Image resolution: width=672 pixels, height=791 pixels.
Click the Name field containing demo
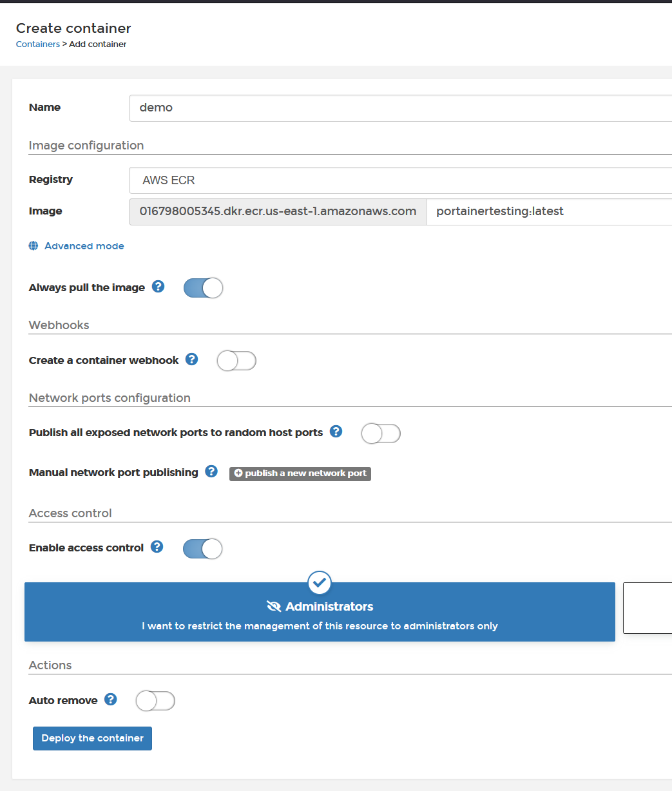[x=400, y=108]
